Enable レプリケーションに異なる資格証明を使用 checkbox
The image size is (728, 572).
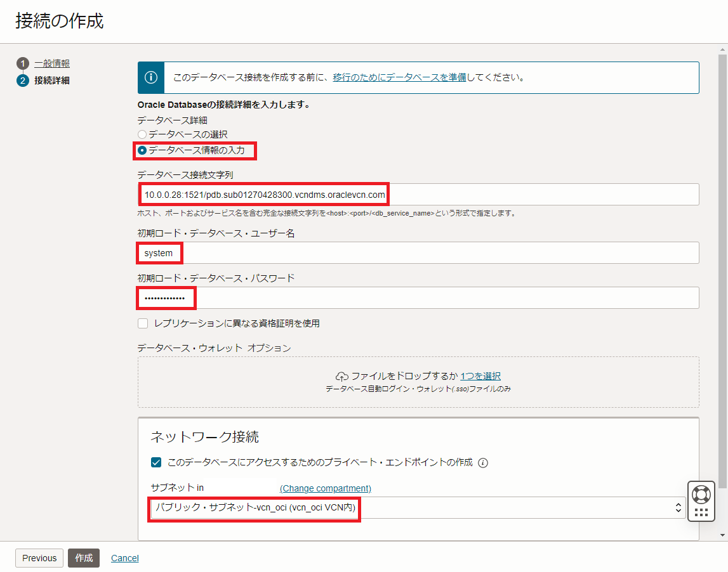[x=143, y=323]
